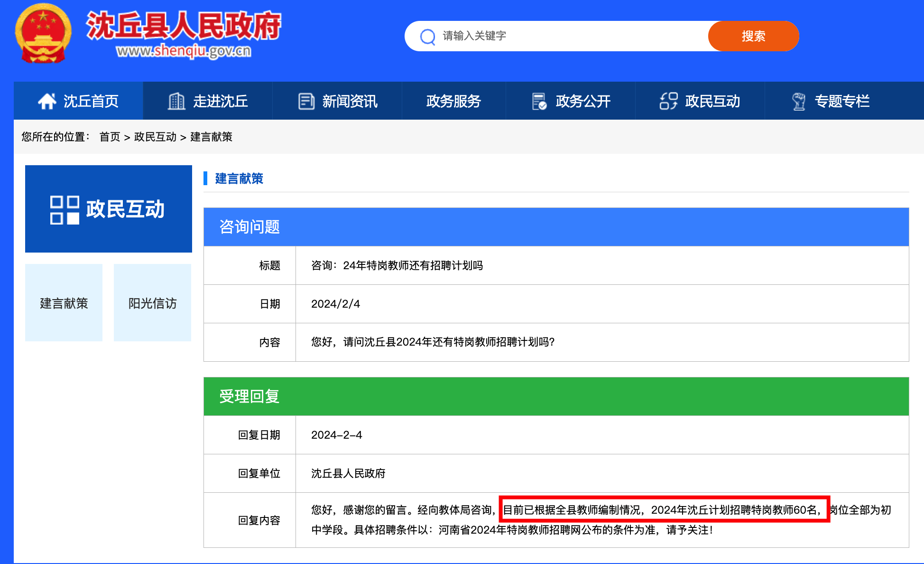The height and width of the screenshot is (564, 924).
Task: Click 建言献策 breadcrumb link
Action: click(211, 137)
